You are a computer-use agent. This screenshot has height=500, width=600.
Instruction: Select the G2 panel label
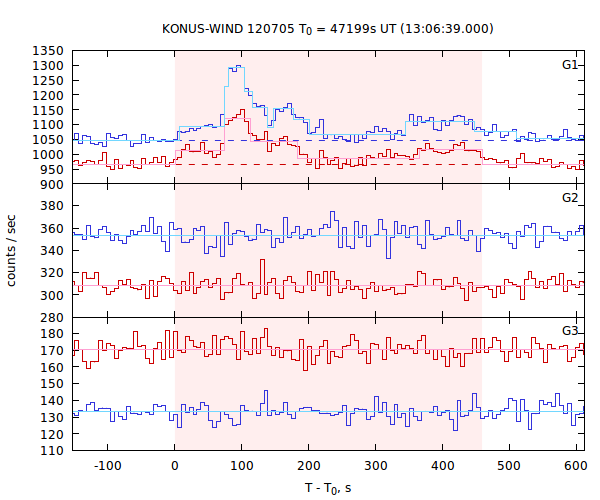point(570,198)
